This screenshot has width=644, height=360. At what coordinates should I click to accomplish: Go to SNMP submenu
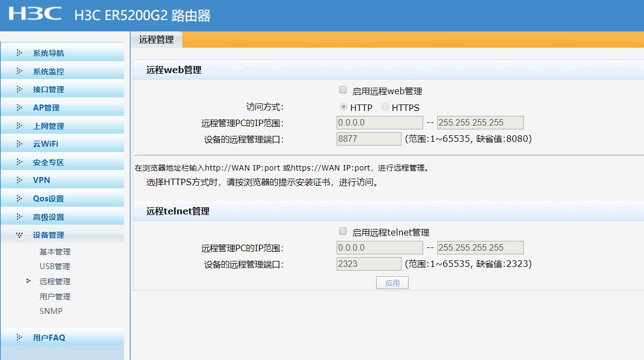(x=51, y=311)
